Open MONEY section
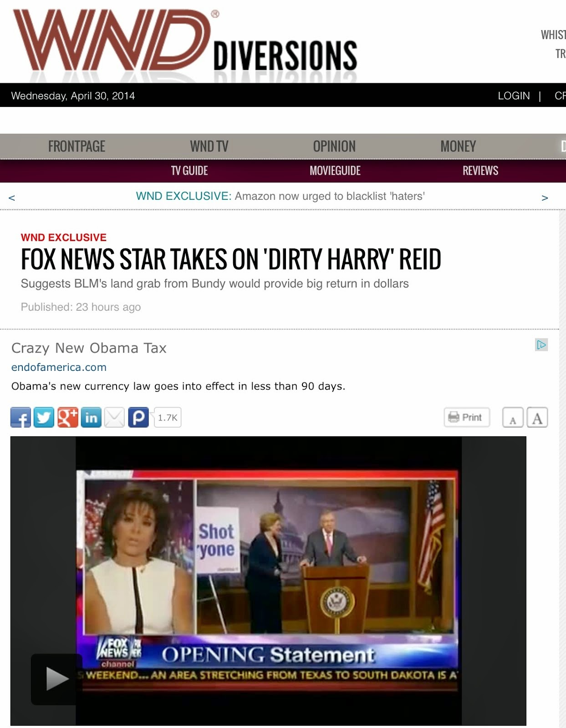The height and width of the screenshot is (728, 566). [x=458, y=146]
